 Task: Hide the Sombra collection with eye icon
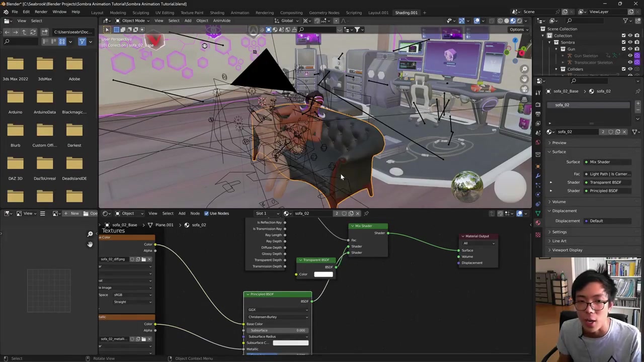tap(630, 42)
